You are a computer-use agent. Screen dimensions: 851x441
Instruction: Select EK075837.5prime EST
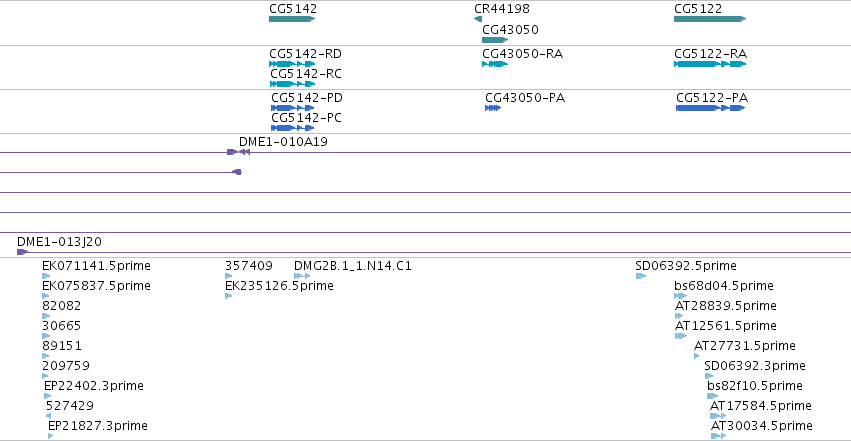click(x=96, y=286)
